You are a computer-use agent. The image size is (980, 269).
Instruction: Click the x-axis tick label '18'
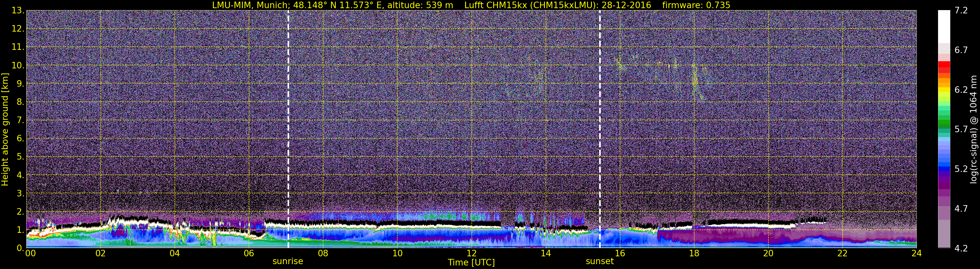pyautogui.click(x=694, y=253)
